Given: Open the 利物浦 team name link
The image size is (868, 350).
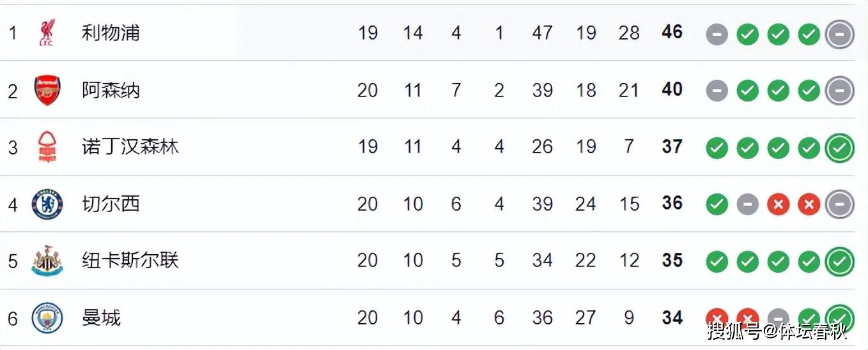Looking at the screenshot, I should coord(111,33).
